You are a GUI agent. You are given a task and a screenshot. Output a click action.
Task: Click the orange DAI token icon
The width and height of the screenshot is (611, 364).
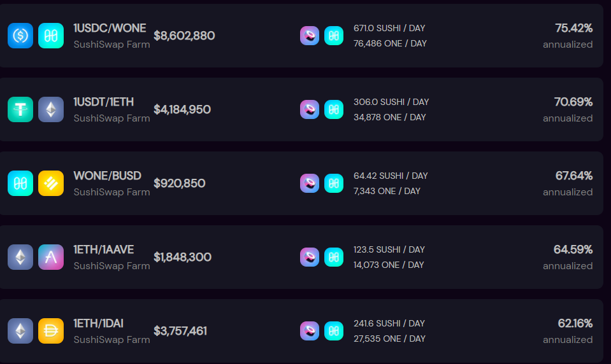coord(51,331)
